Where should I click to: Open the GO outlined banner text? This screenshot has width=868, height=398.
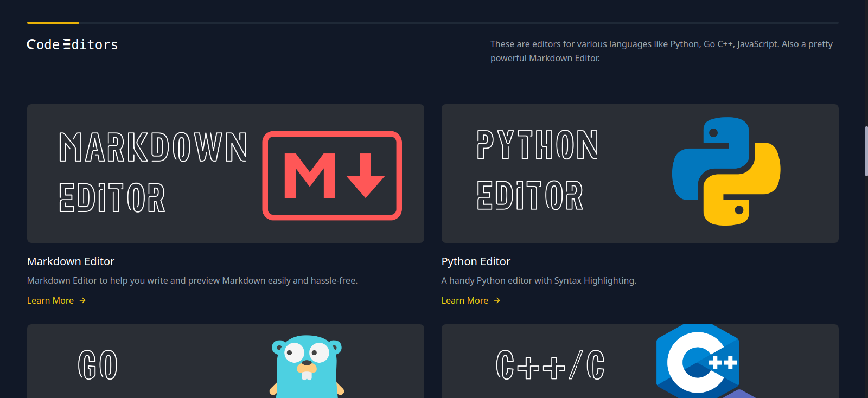coord(98,364)
